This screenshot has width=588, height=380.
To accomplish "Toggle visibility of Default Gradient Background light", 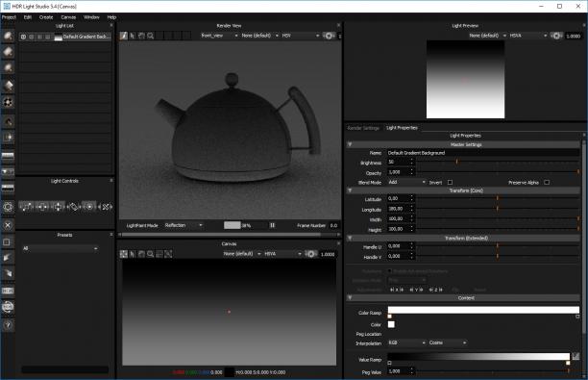I will tap(23, 37).
